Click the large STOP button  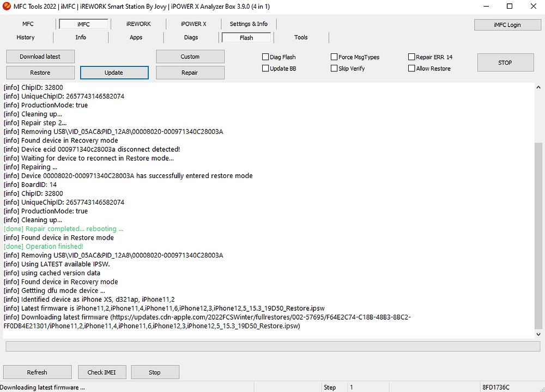505,63
